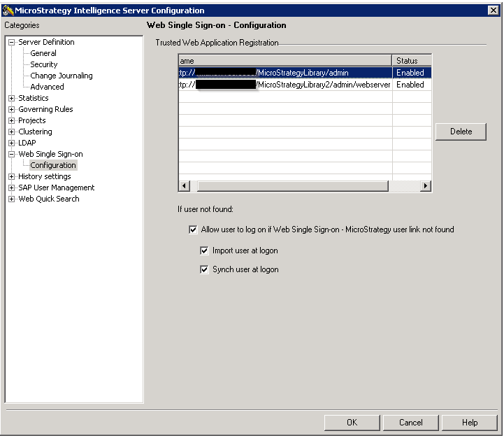The height and width of the screenshot is (438, 504).
Task: Collapse the Server Definition tree node
Action: click(12, 42)
